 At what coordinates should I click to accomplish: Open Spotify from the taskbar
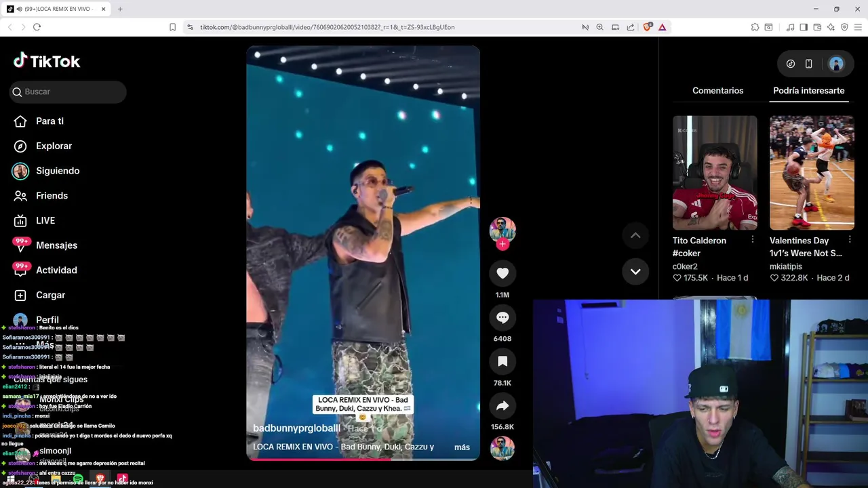coord(78,479)
